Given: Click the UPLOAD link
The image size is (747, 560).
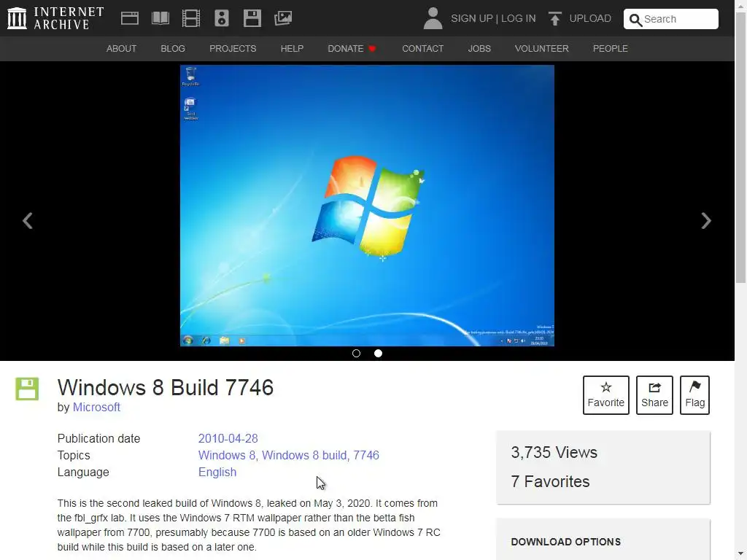Looking at the screenshot, I should [590, 18].
